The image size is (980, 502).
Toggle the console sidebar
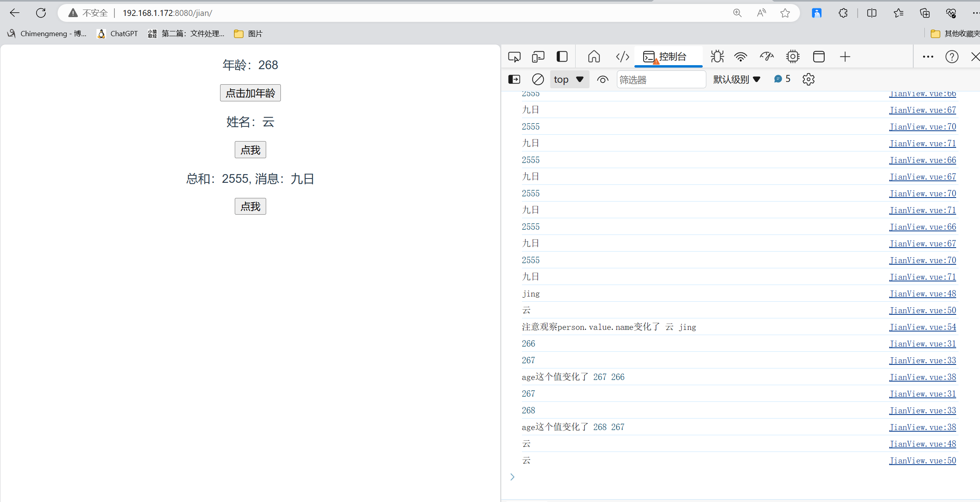click(x=514, y=79)
